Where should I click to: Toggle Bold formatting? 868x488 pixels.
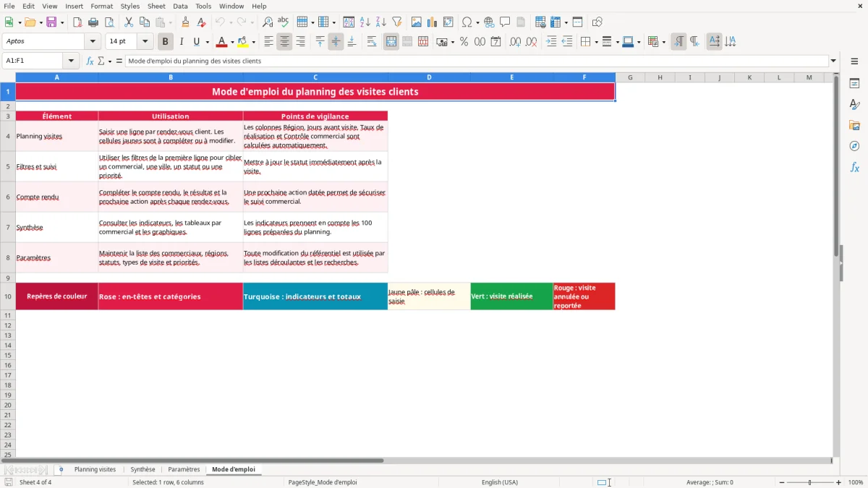pos(166,42)
